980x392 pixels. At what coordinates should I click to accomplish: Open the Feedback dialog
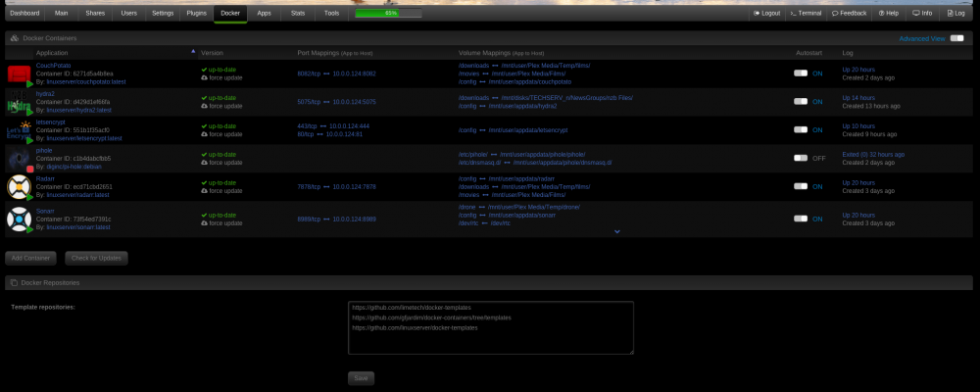[x=850, y=13]
